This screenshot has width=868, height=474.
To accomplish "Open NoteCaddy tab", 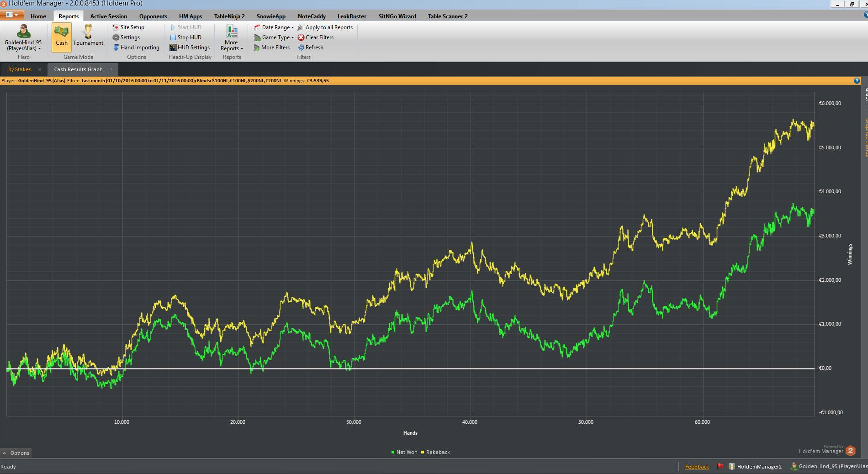I will click(x=312, y=16).
